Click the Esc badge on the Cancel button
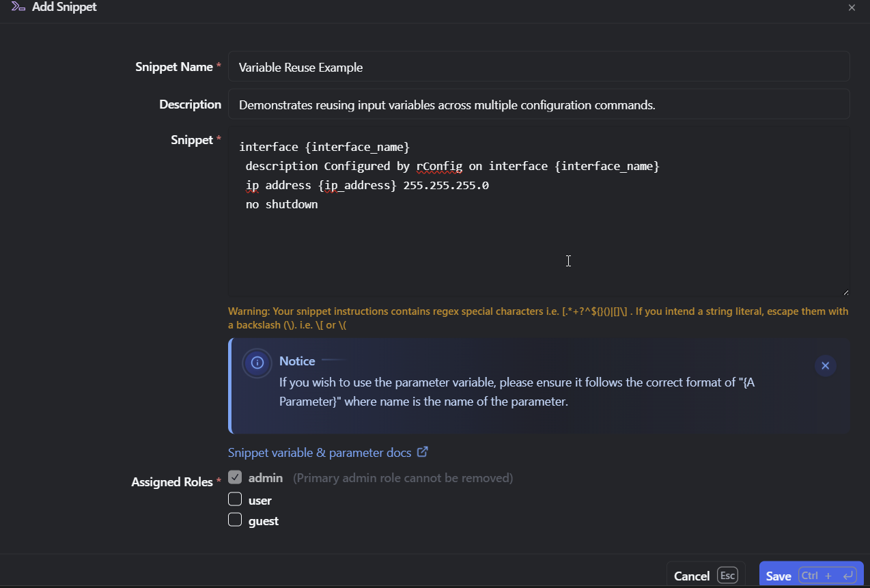 point(727,575)
